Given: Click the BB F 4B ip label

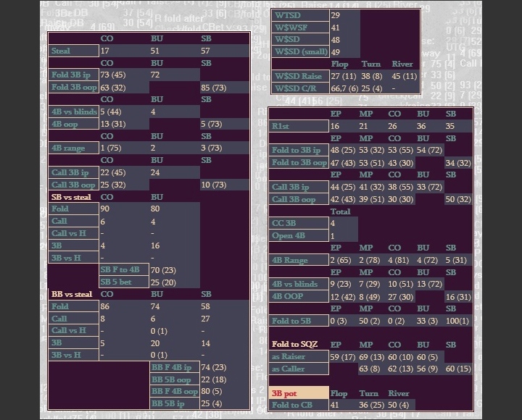Looking at the screenshot, I should pyautogui.click(x=173, y=367).
